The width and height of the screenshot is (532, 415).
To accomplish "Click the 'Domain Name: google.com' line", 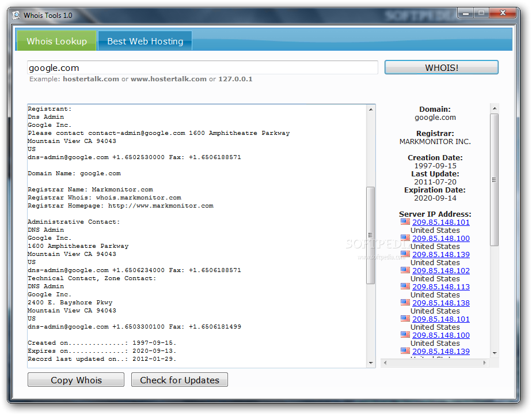I will pos(74,173).
